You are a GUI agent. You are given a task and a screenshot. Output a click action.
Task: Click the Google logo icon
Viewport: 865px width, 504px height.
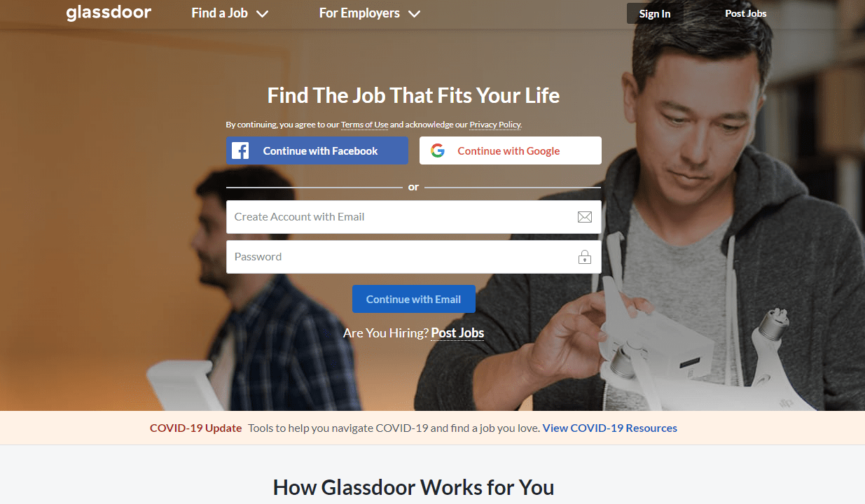click(x=438, y=150)
